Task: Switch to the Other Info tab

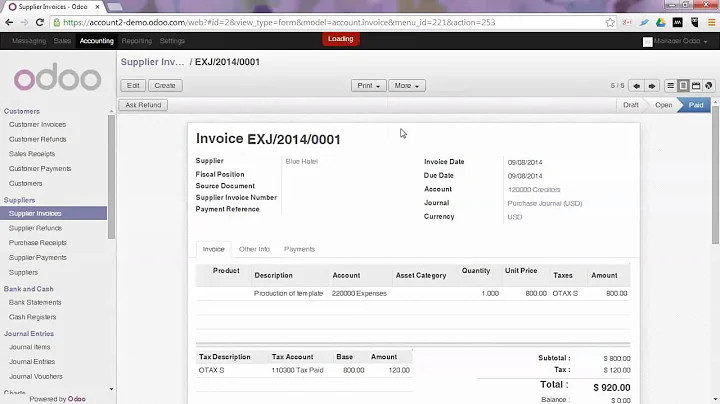Action: (x=254, y=249)
